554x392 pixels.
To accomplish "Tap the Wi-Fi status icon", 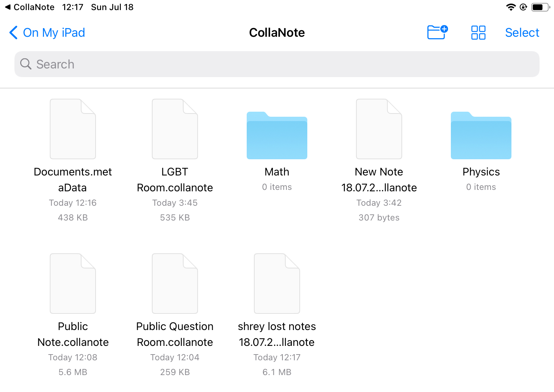I will (x=511, y=7).
